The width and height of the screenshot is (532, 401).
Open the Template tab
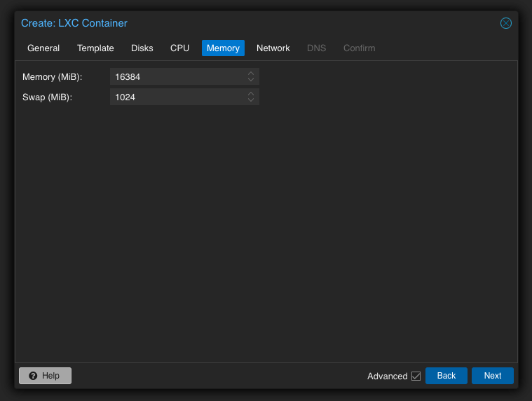tap(95, 48)
